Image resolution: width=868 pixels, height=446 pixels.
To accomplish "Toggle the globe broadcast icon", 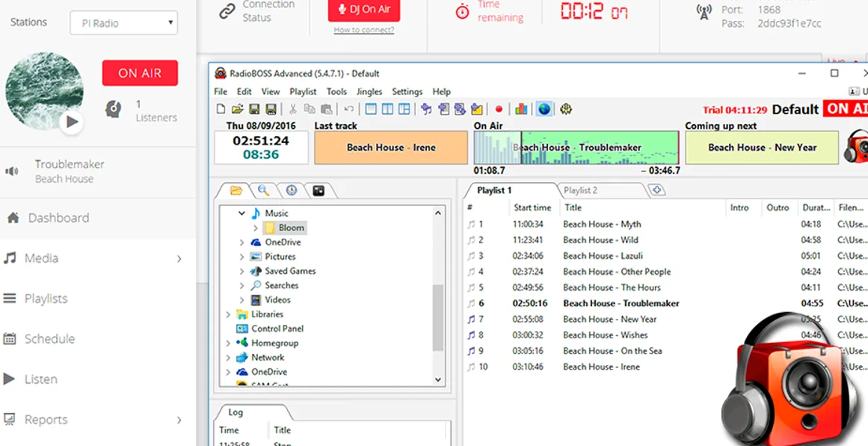I will (x=544, y=109).
